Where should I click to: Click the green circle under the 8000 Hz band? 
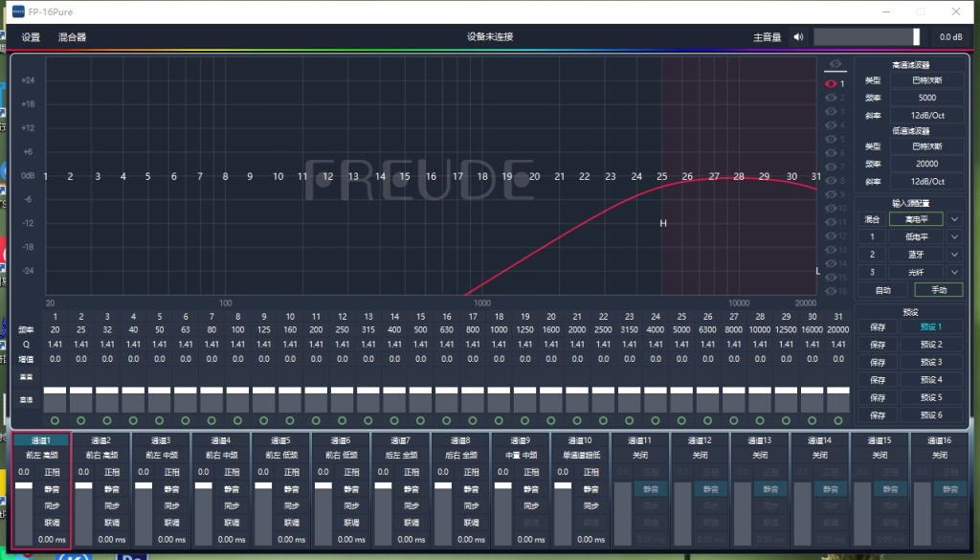734,420
